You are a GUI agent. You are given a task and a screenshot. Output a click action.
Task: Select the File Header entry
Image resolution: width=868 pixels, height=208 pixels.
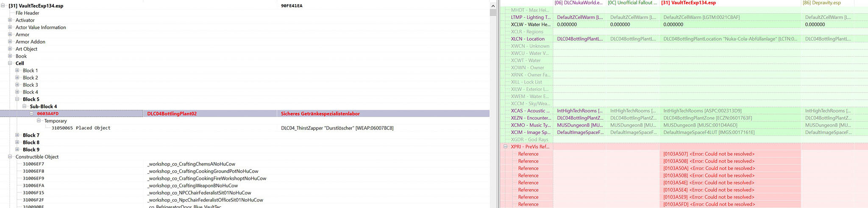(x=27, y=13)
